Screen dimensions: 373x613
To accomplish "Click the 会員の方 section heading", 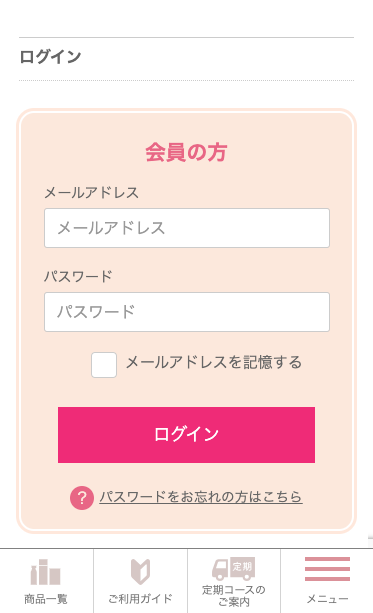I will 186,152.
